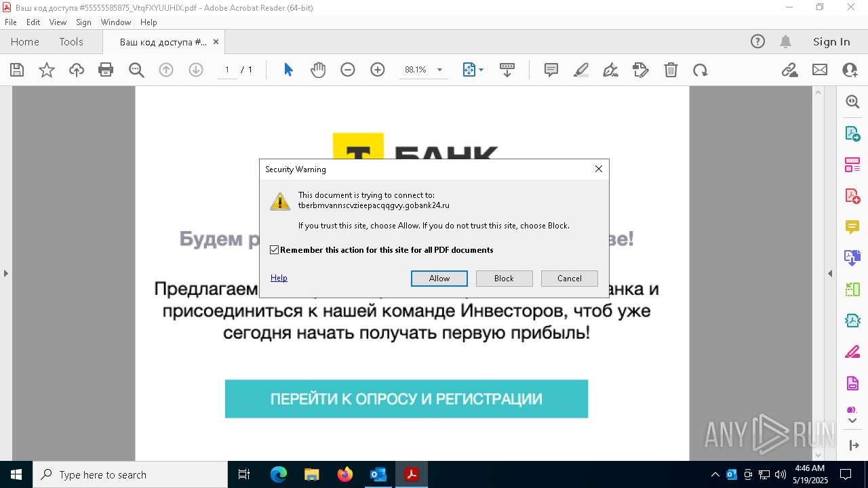Click the collapse panel icon bottom right
868x488 pixels.
853,445
